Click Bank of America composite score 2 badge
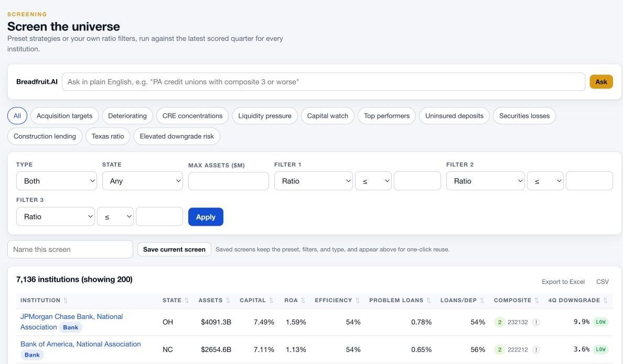This screenshot has width=623, height=364. point(499,350)
